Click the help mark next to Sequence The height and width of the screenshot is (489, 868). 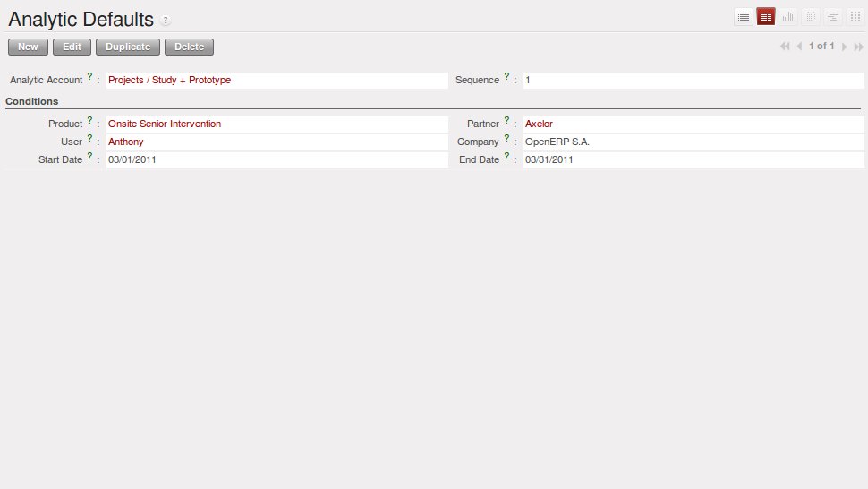(506, 77)
